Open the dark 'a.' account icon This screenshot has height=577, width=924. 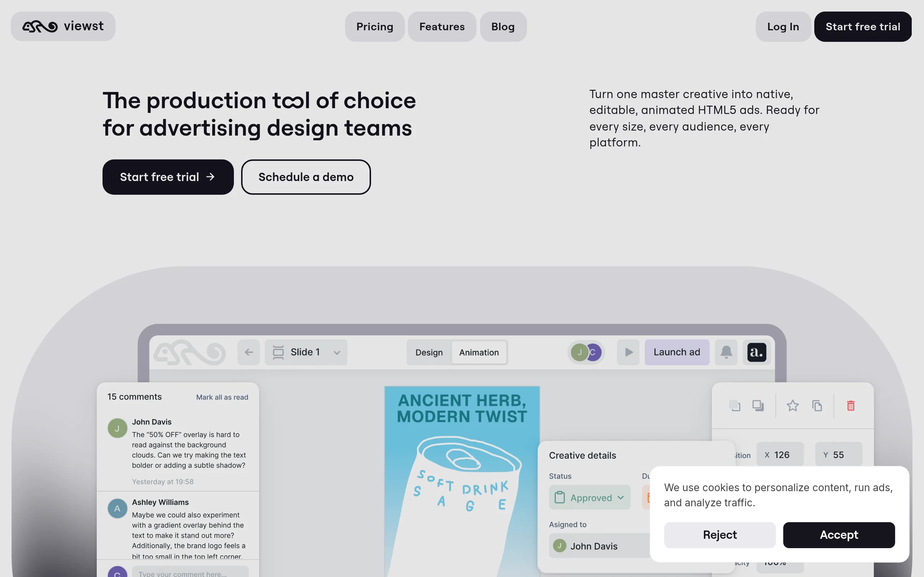click(757, 352)
